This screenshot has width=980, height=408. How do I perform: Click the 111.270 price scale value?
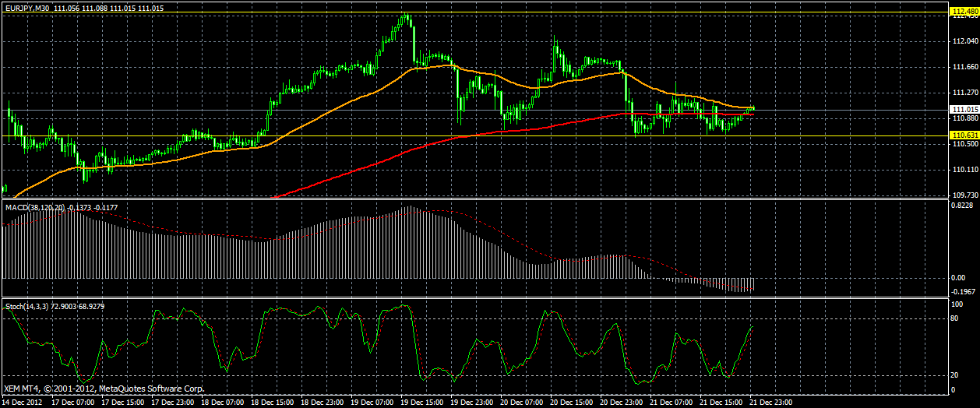click(x=964, y=93)
